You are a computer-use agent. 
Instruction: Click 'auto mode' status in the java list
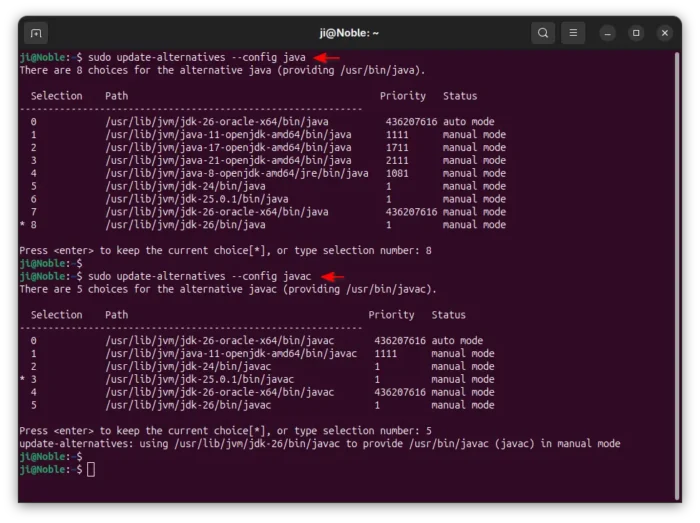click(x=469, y=122)
